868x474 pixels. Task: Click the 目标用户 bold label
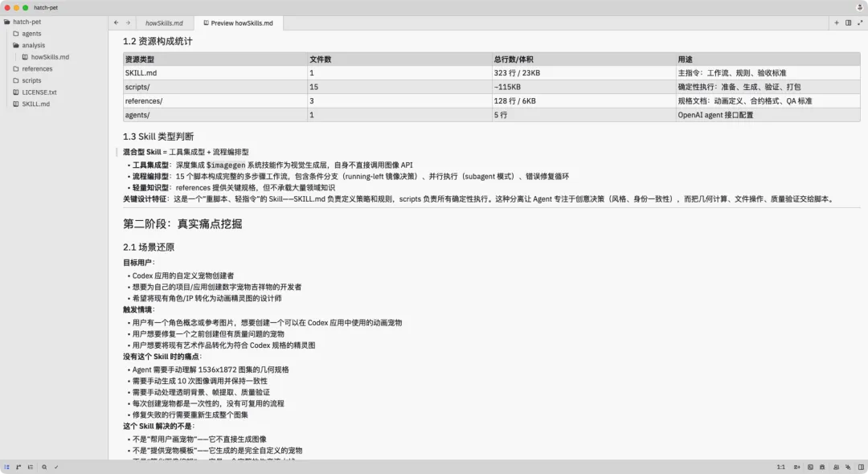139,262
